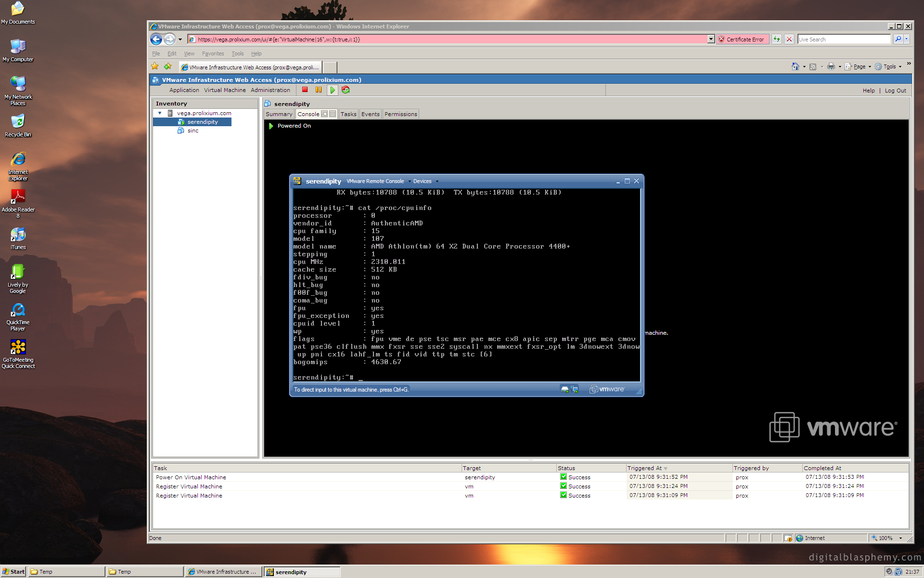The width and height of the screenshot is (924, 578).
Task: Open the Page menu dropdown
Action: click(x=858, y=66)
